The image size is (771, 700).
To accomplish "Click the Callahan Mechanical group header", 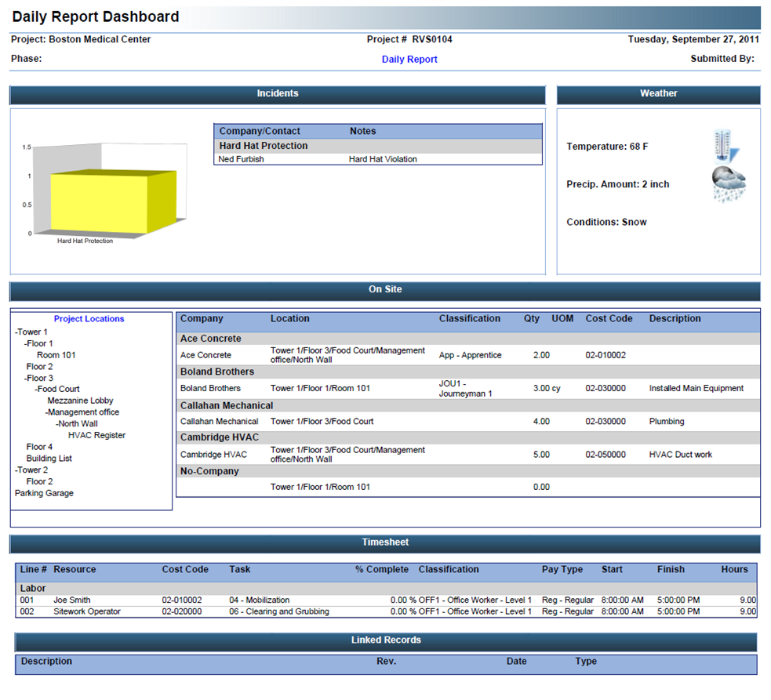I will (x=467, y=405).
